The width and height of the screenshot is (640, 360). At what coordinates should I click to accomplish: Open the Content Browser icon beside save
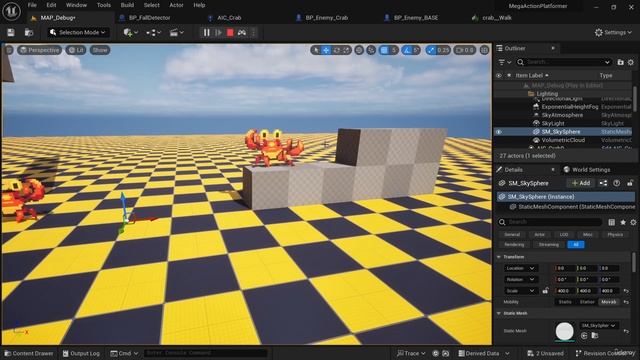pos(29,33)
